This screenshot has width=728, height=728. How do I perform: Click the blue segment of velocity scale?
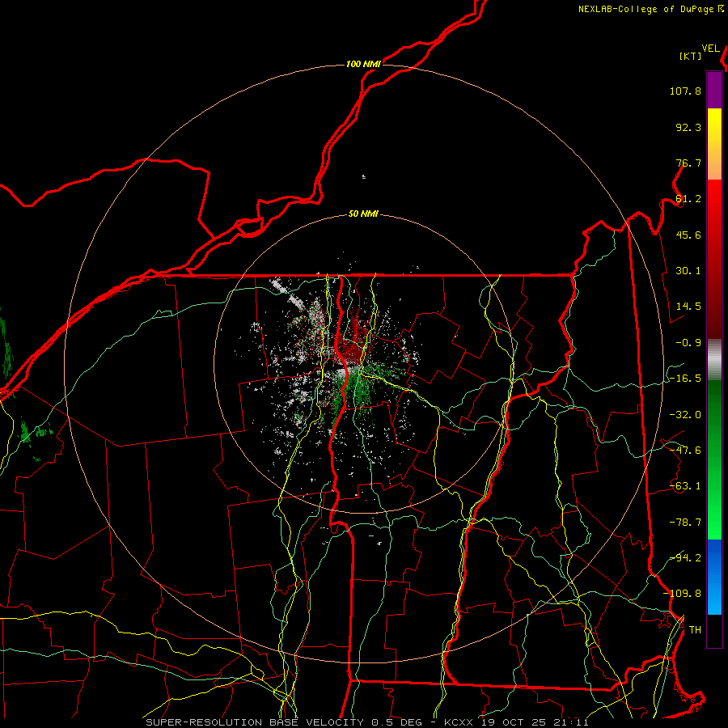(x=714, y=577)
